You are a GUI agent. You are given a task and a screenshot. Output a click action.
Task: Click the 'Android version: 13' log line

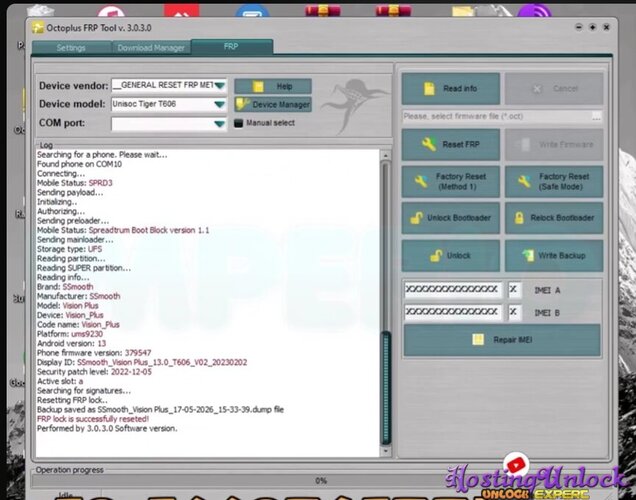(71, 343)
